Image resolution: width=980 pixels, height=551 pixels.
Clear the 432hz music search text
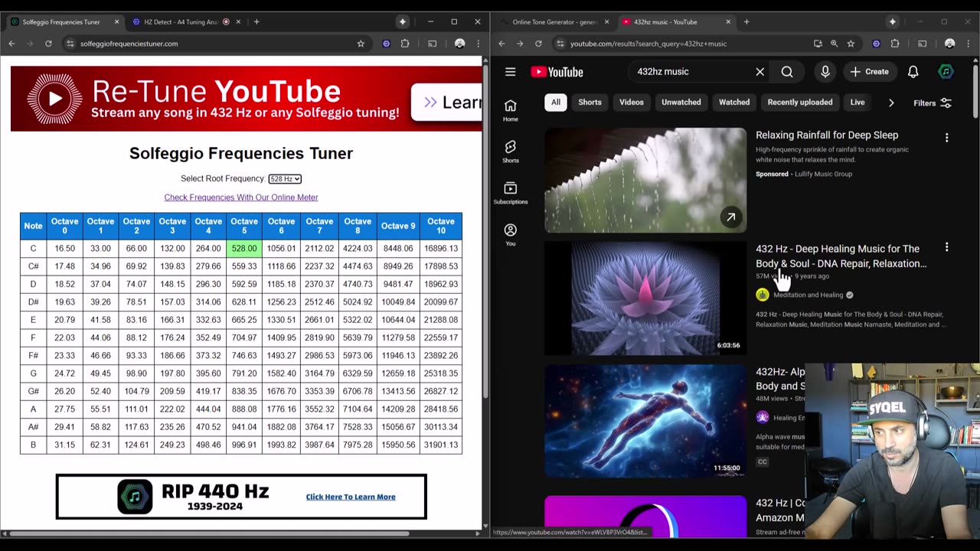pyautogui.click(x=759, y=72)
